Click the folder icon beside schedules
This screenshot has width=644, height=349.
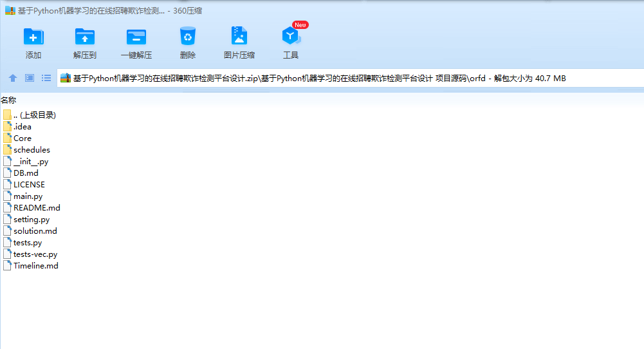7,149
